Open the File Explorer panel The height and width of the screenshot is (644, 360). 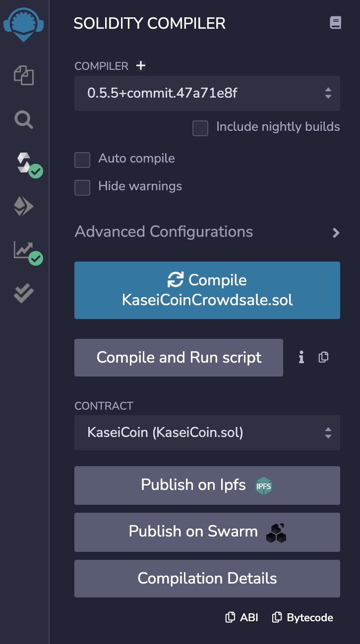23,76
